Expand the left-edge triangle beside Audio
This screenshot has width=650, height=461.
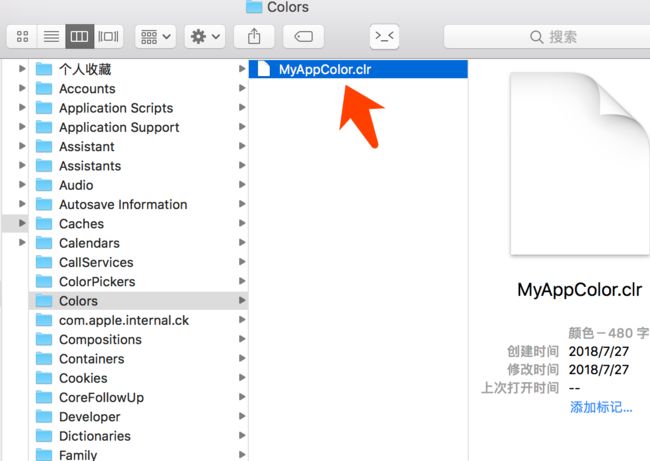click(x=22, y=184)
